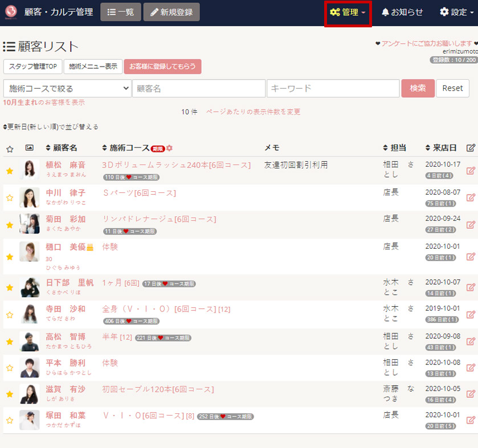This screenshot has height=448, width=478.
Task: Click the gear icon next to 施術コース header
Action: (x=170, y=148)
